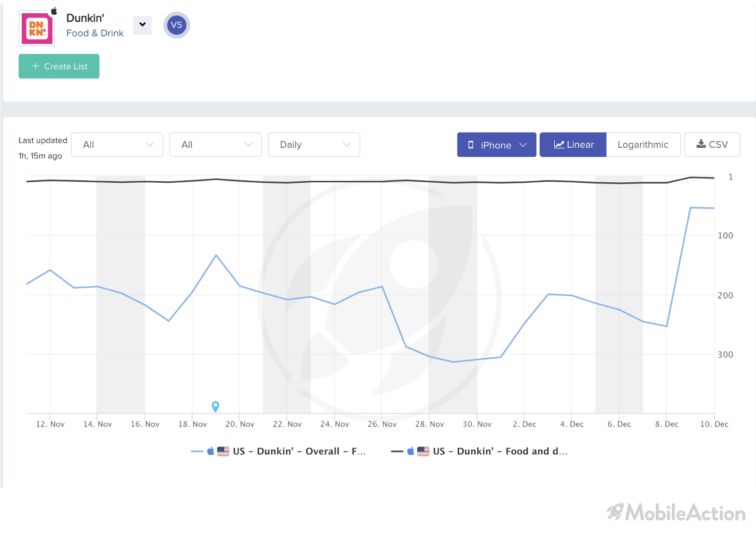Open the Food & Drink category link
This screenshot has height=544, width=756.
[x=95, y=33]
